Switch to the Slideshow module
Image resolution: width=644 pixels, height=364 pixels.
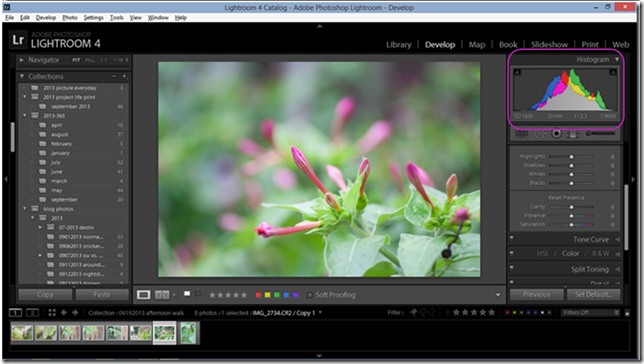pyautogui.click(x=550, y=45)
